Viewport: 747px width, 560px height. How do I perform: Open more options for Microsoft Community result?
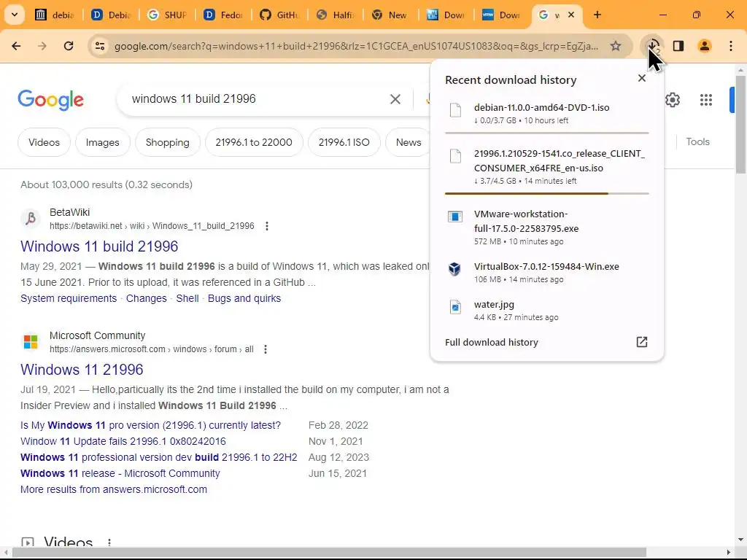pos(266,349)
